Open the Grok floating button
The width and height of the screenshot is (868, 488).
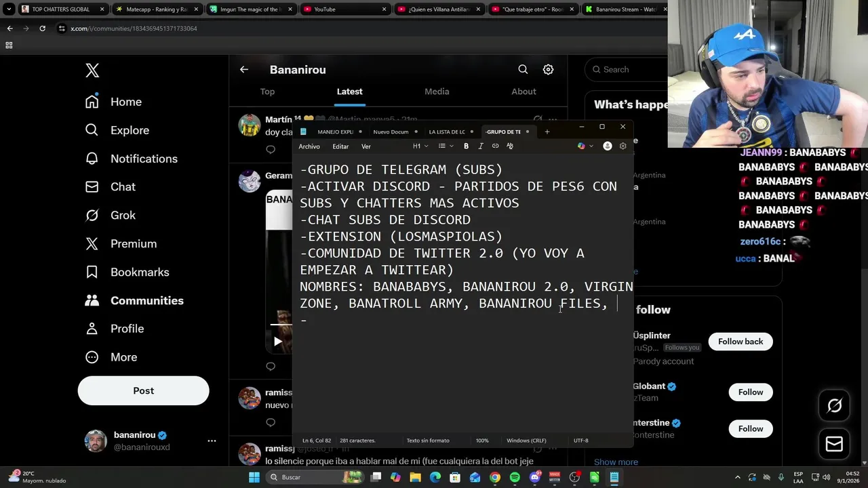[x=834, y=405]
